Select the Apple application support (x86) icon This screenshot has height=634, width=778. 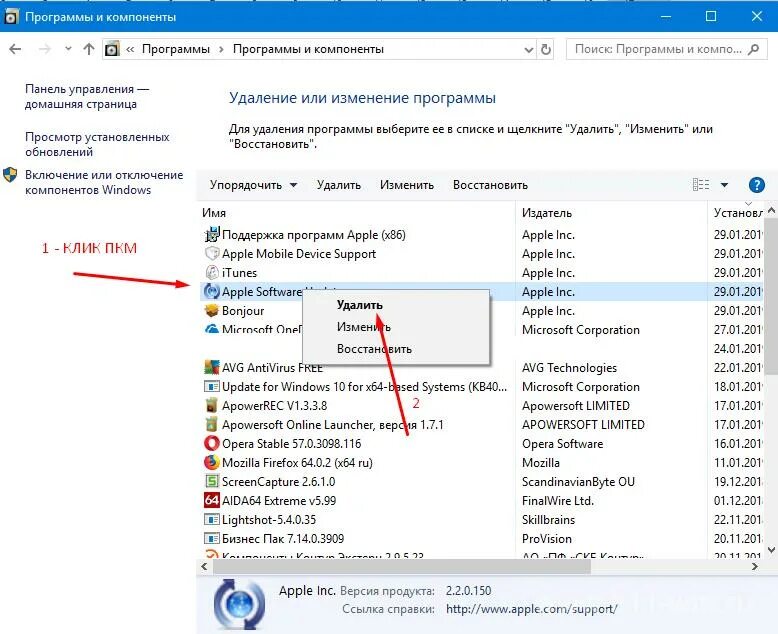pyautogui.click(x=212, y=235)
